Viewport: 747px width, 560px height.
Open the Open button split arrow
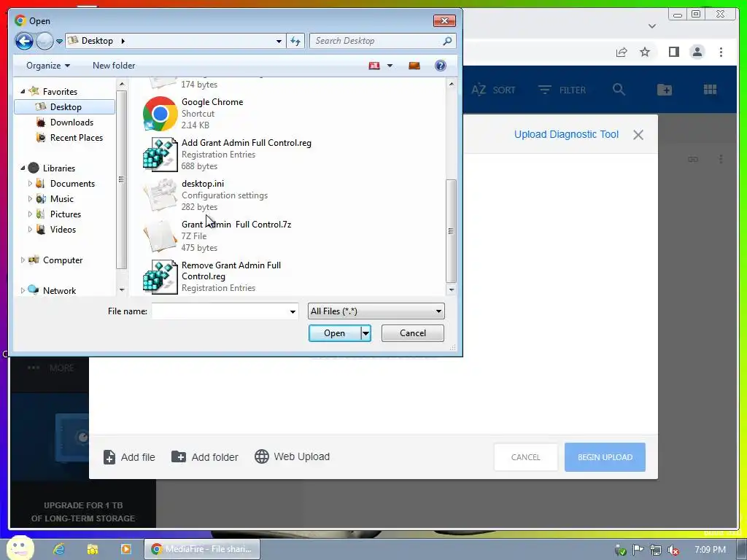point(366,333)
